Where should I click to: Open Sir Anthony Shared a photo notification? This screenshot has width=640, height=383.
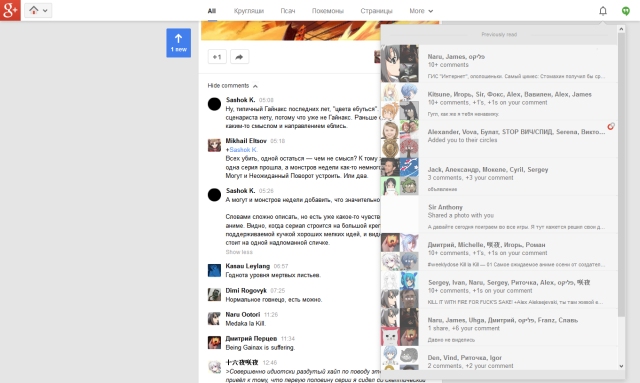click(x=499, y=214)
